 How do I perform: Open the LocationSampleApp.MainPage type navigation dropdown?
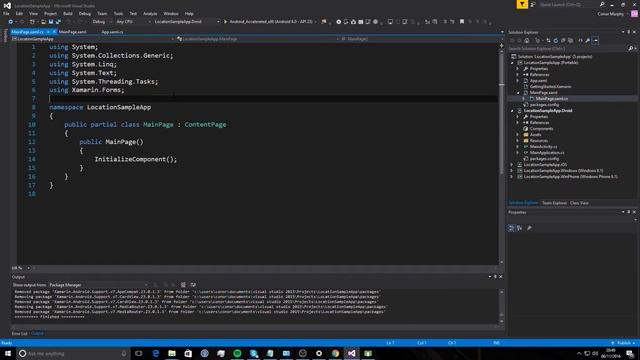[258, 39]
